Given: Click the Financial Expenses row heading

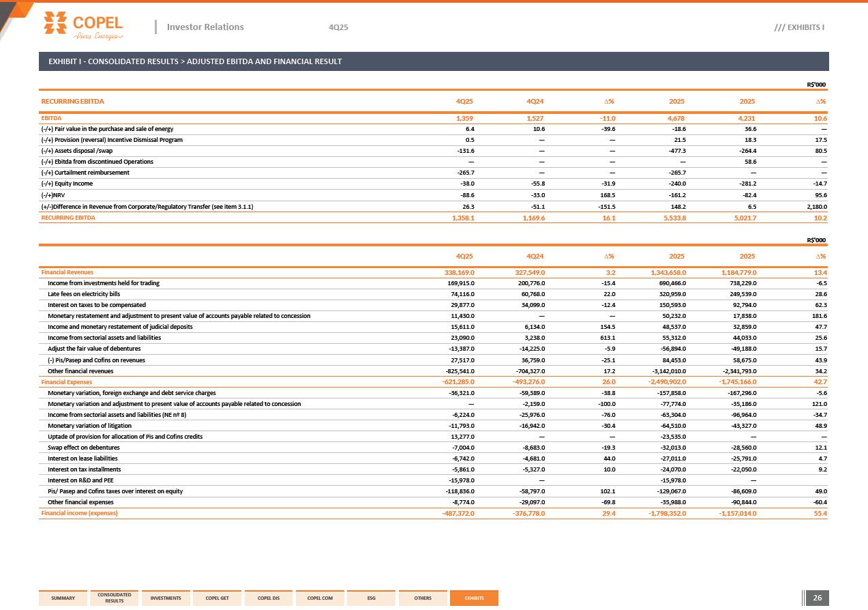Looking at the screenshot, I should 67,382.
